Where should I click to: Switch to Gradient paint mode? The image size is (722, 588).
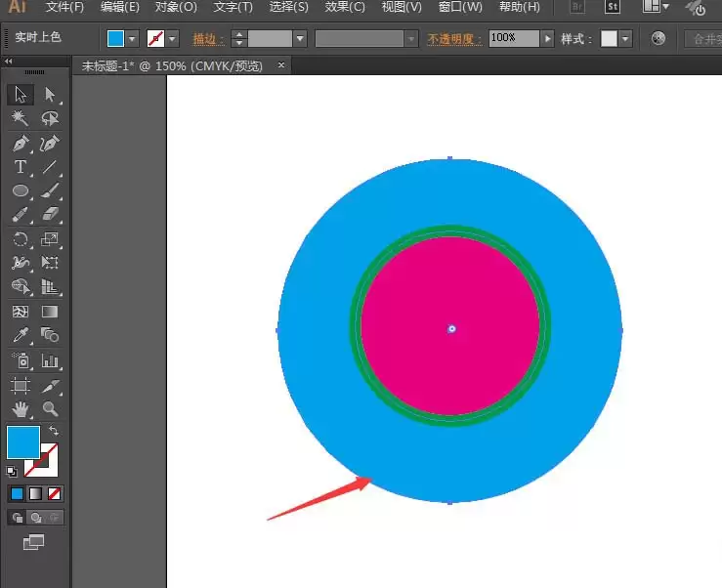pos(35,493)
